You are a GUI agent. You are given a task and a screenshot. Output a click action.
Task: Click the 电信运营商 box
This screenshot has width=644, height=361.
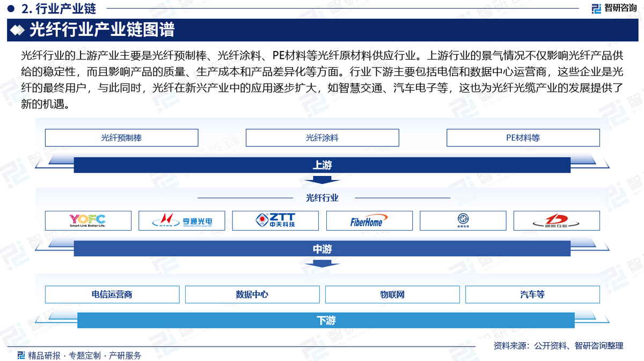[x=112, y=294]
